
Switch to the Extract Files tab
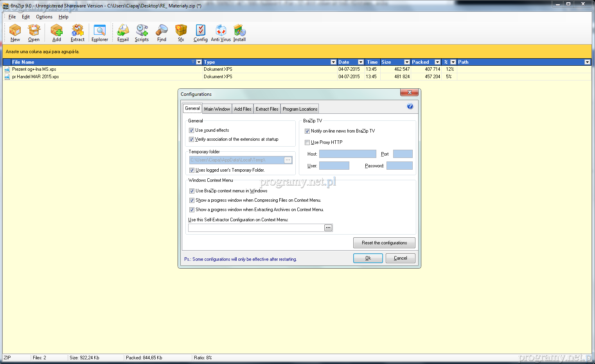[x=267, y=109]
